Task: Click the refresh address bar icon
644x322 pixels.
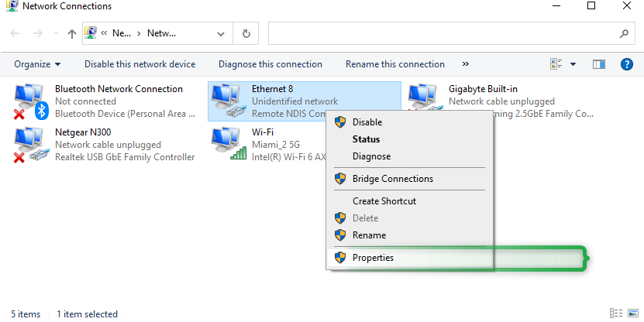Action: (246, 33)
